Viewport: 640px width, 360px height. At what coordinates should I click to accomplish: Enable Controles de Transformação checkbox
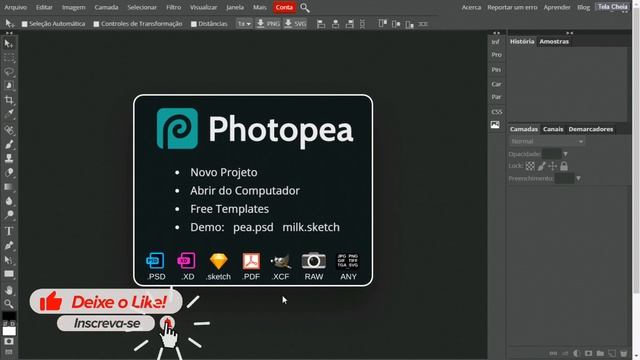point(96,24)
